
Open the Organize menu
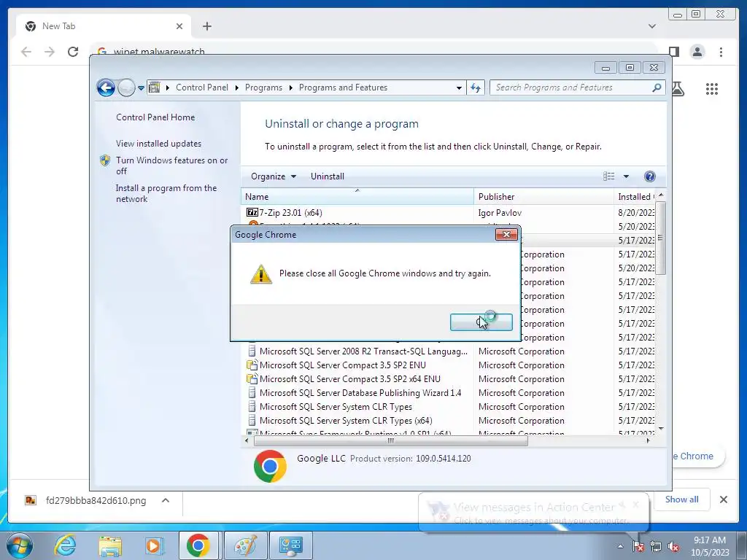coord(274,176)
